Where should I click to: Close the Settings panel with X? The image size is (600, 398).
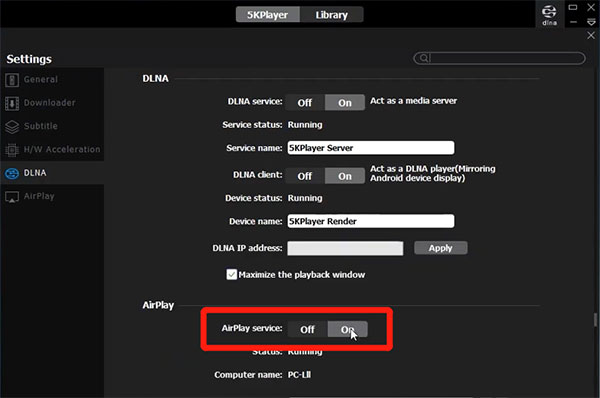591,35
